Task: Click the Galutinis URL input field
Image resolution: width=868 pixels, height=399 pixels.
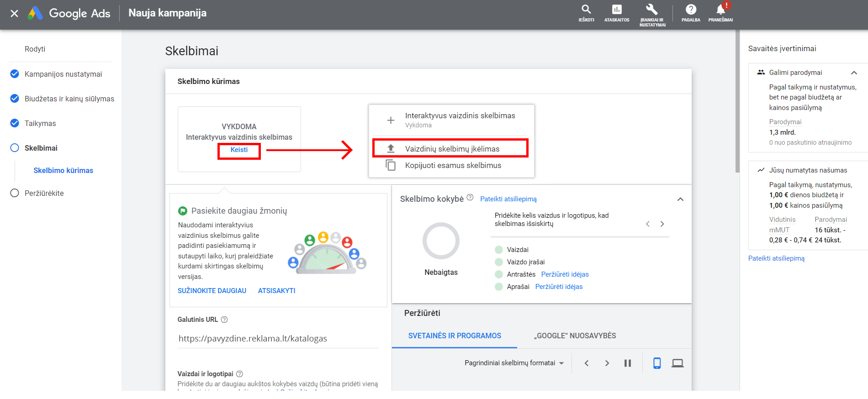Action: point(278,338)
